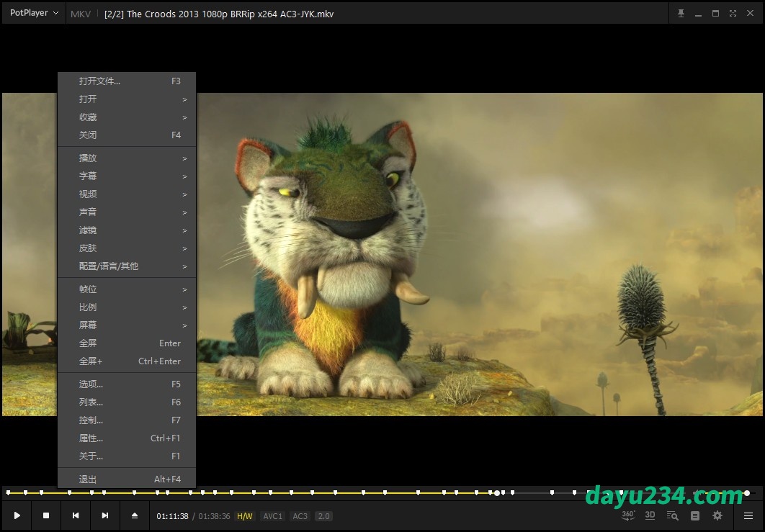Enable 360° video mode icon

tap(628, 515)
